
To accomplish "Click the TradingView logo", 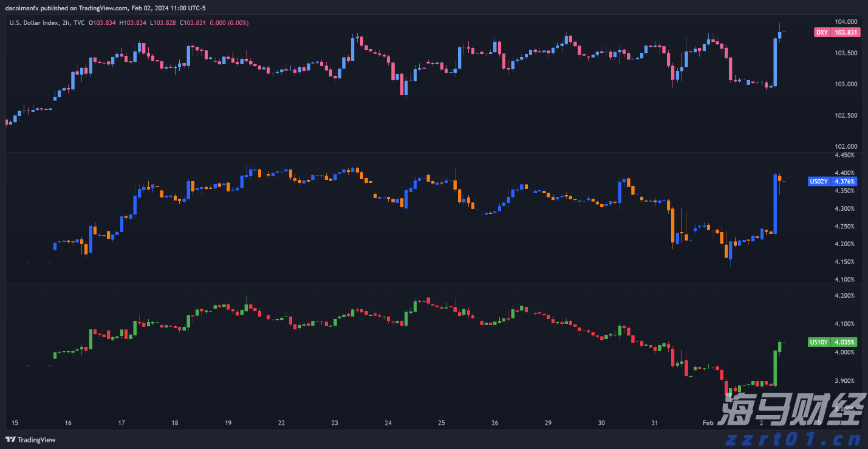I will pyautogui.click(x=30, y=440).
